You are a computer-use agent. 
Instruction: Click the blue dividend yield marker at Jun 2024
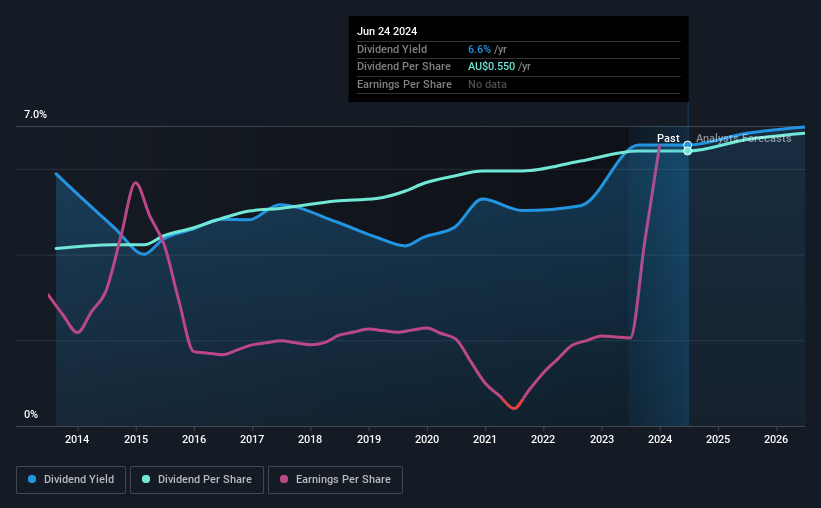(687, 145)
